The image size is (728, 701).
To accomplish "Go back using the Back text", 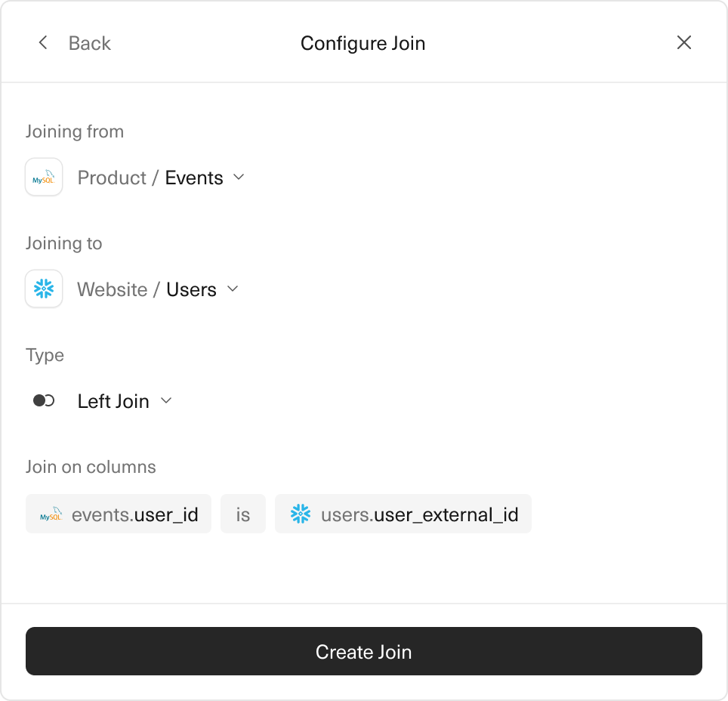I will pos(89,44).
